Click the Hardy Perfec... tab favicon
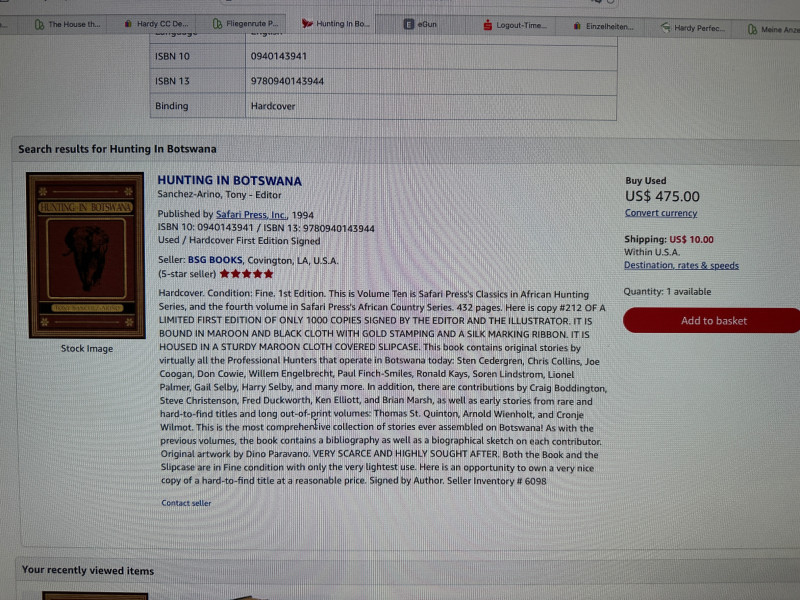800x600 pixels. pyautogui.click(x=665, y=28)
